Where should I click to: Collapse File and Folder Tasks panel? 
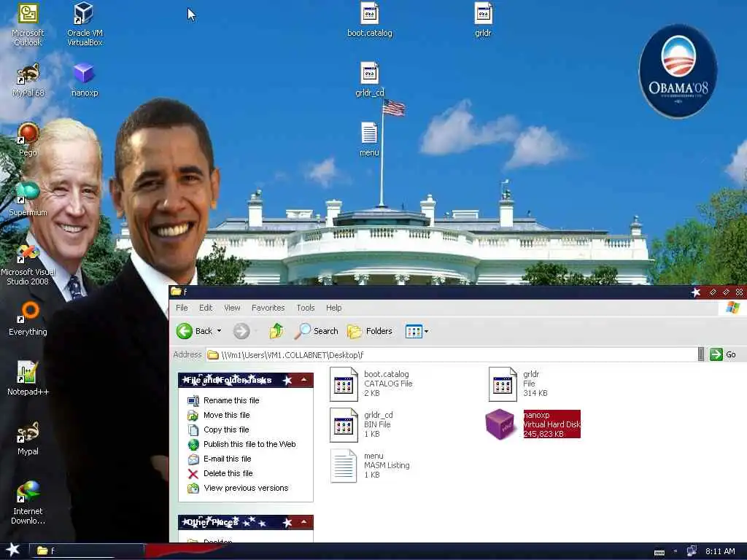pyautogui.click(x=304, y=379)
